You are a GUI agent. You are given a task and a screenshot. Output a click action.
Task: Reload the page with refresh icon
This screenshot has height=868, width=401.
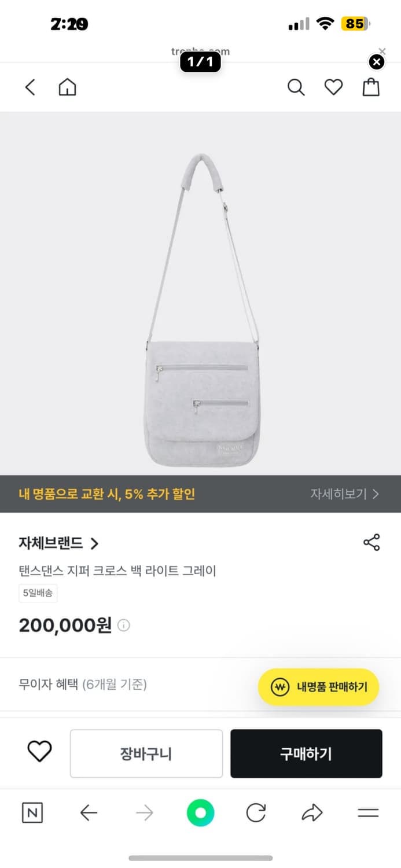(x=256, y=812)
